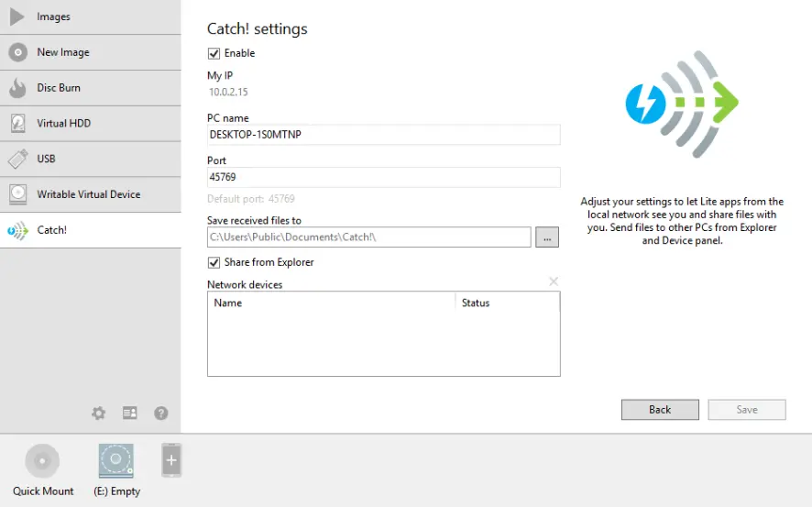This screenshot has height=507, width=812.
Task: Uncheck Share from Explorer option
Action: point(214,262)
